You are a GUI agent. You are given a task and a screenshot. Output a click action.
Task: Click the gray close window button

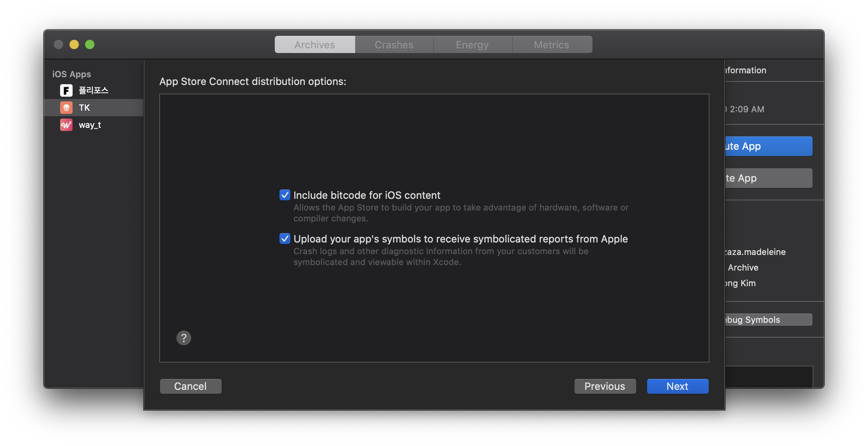click(x=59, y=44)
